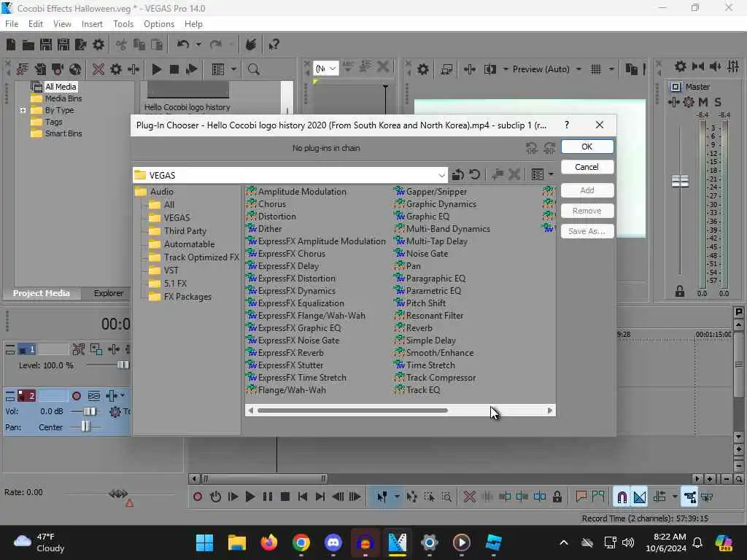This screenshot has width=747, height=560.
Task: Solo the Master bus
Action: point(718,102)
